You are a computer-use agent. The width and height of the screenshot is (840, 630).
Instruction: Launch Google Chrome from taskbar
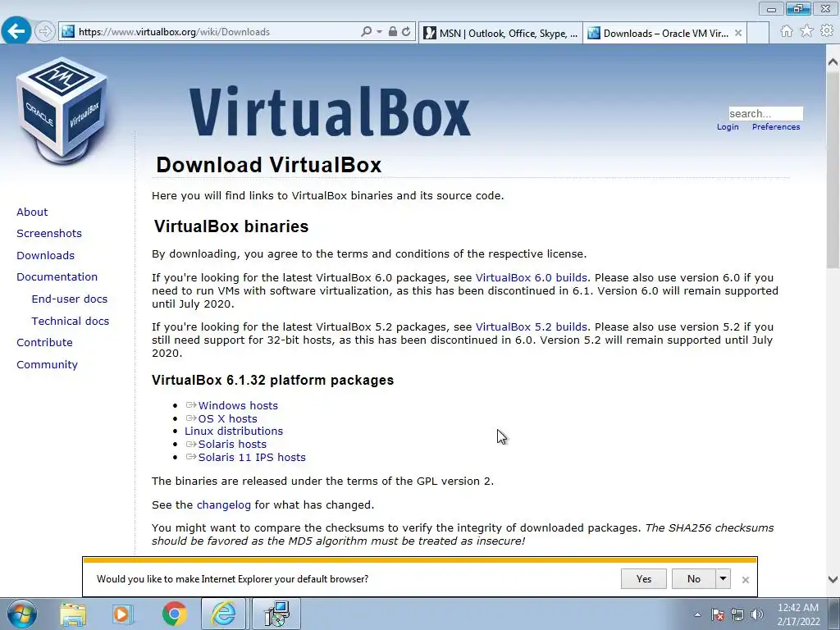click(174, 614)
